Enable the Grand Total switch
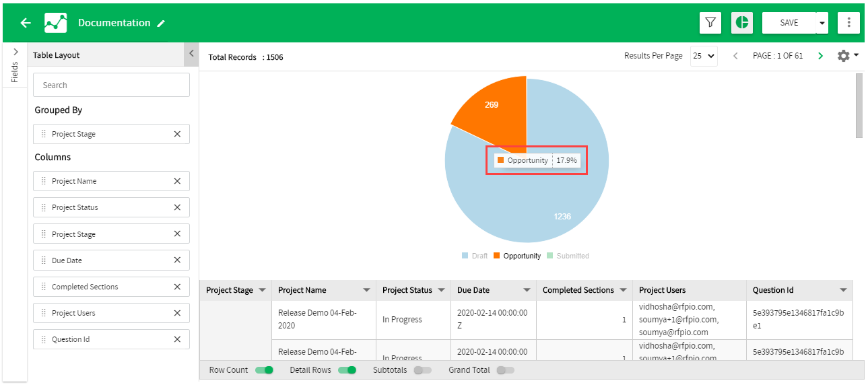This screenshot has width=868, height=387. click(505, 370)
